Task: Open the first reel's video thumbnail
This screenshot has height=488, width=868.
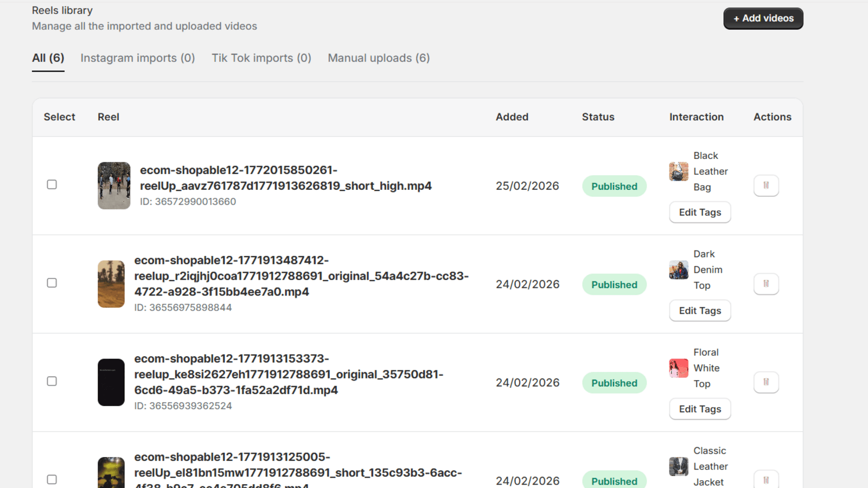Action: point(114,185)
